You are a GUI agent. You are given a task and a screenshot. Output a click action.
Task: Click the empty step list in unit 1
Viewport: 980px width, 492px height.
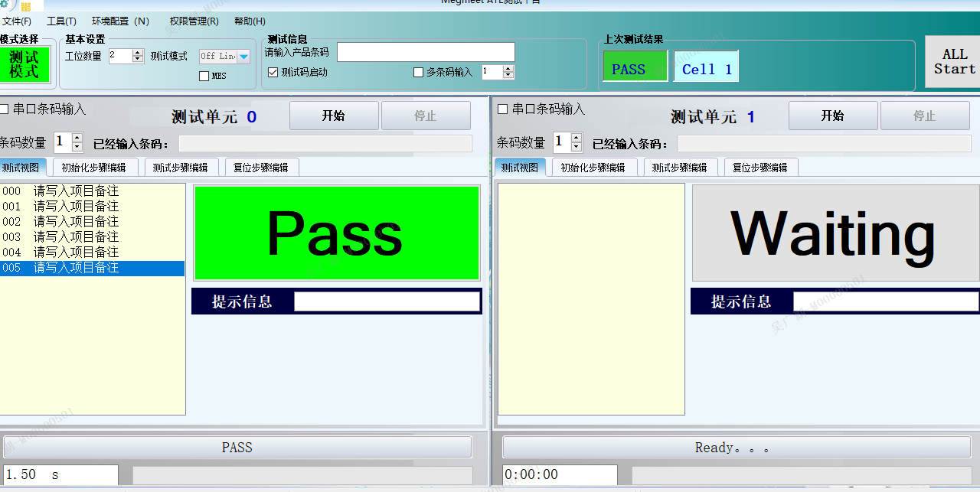[591, 299]
